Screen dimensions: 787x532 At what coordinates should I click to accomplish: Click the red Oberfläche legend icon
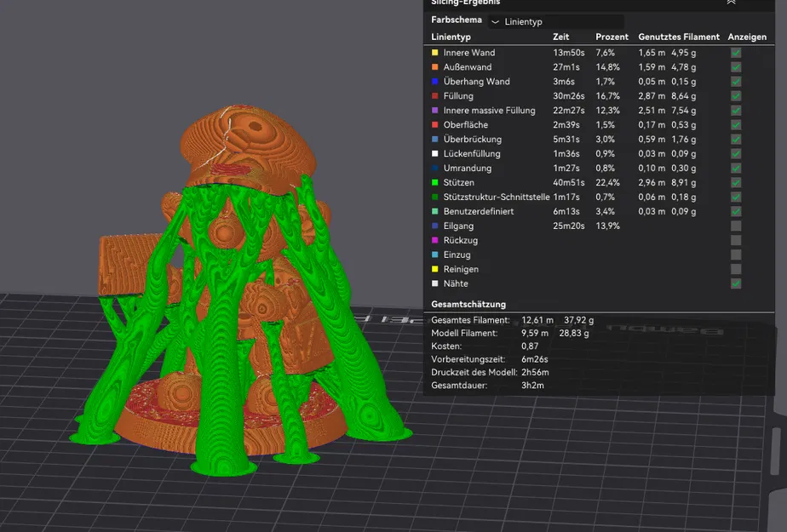pos(434,125)
